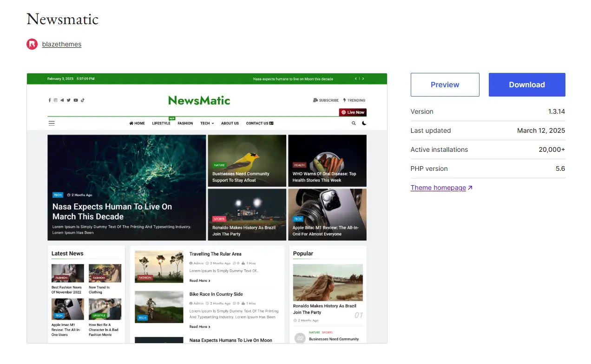Click the Download button

(526, 84)
